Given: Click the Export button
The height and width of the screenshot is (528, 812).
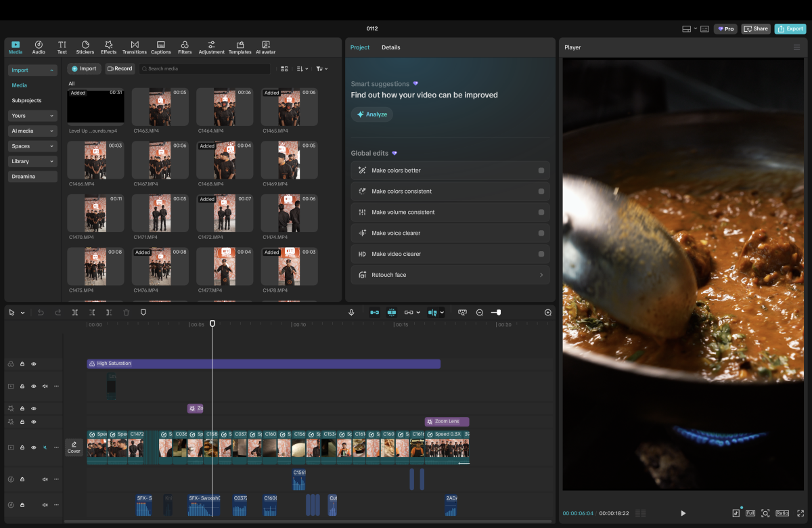Looking at the screenshot, I should click(x=790, y=29).
